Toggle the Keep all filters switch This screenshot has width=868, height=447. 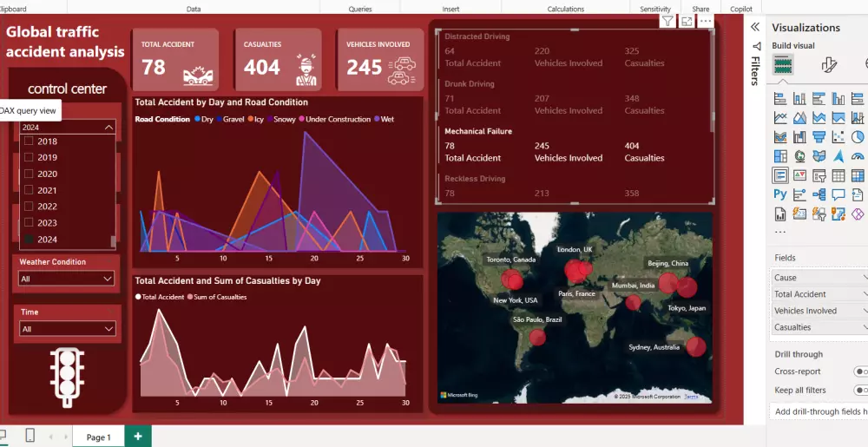click(861, 390)
